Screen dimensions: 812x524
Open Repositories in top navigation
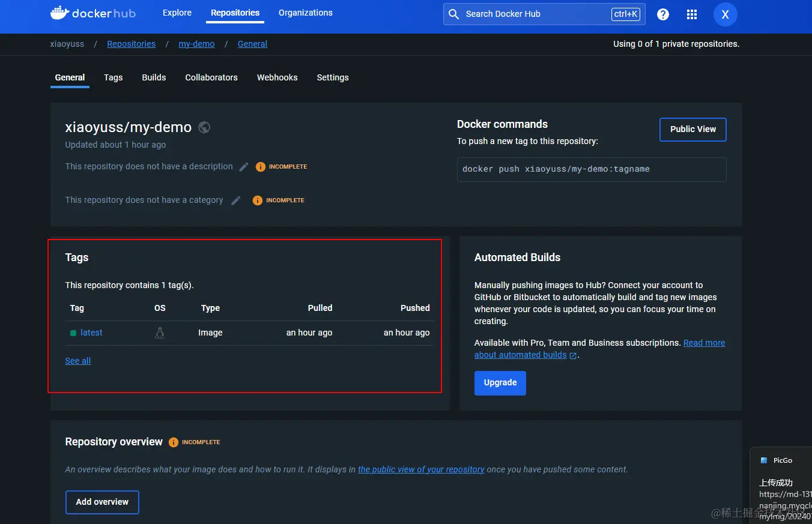point(235,13)
